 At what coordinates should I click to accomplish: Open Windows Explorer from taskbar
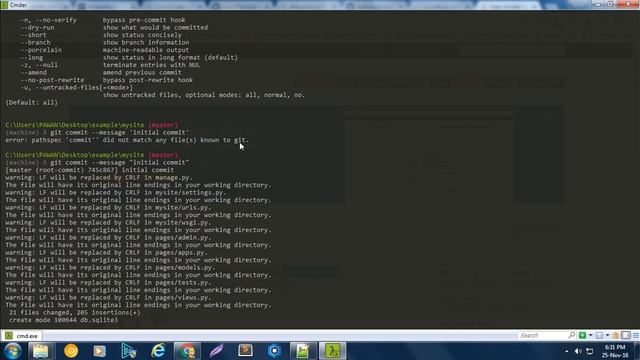(41, 351)
